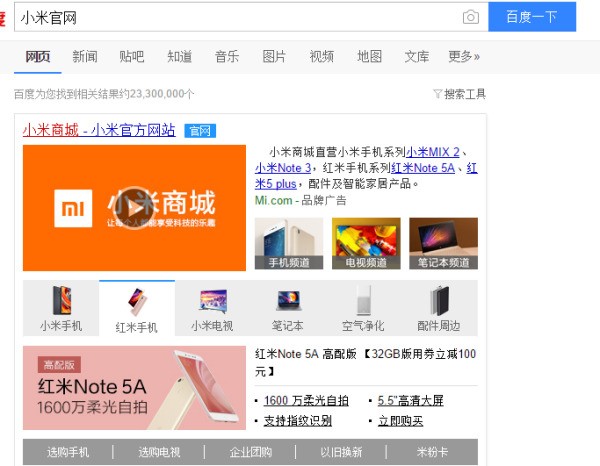The image size is (600, 466).
Task: Switch to the 新闻 tab
Action: tap(85, 56)
